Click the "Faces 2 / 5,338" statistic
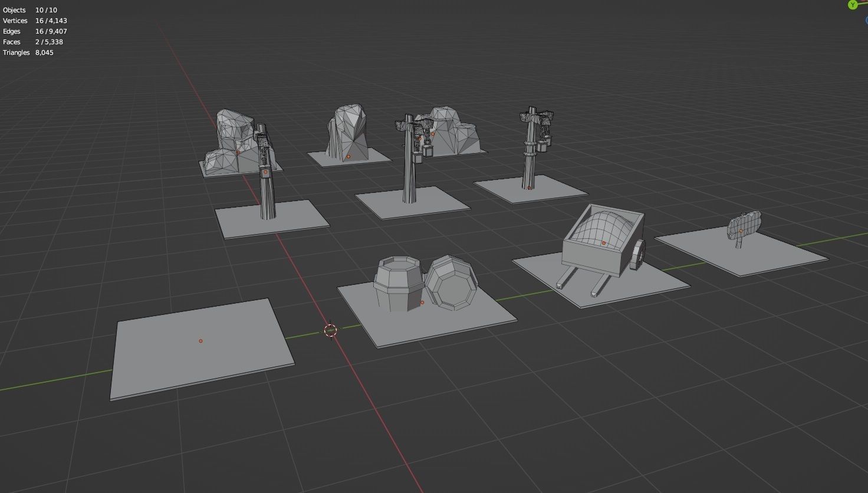Image resolution: width=868 pixels, height=493 pixels. pos(32,42)
